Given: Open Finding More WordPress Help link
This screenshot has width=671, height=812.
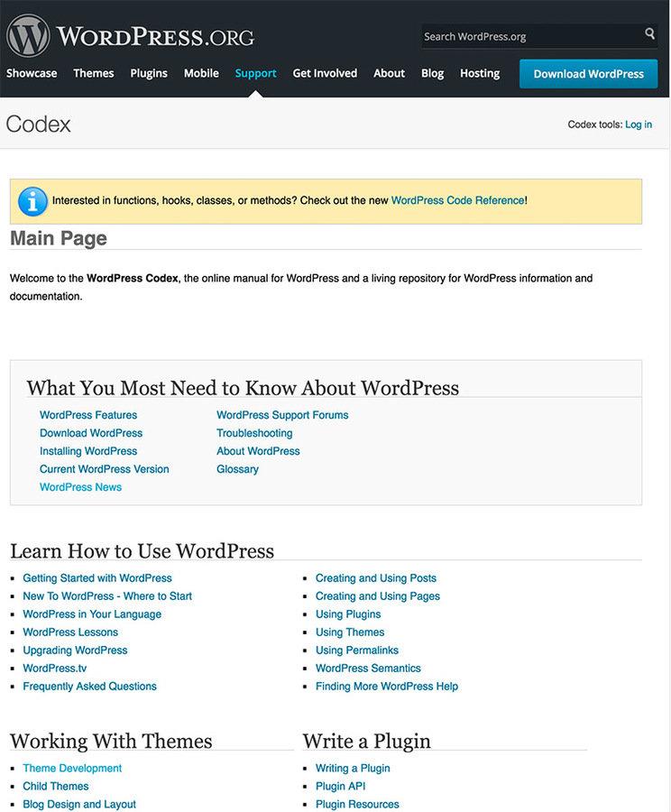Looking at the screenshot, I should coord(387,687).
